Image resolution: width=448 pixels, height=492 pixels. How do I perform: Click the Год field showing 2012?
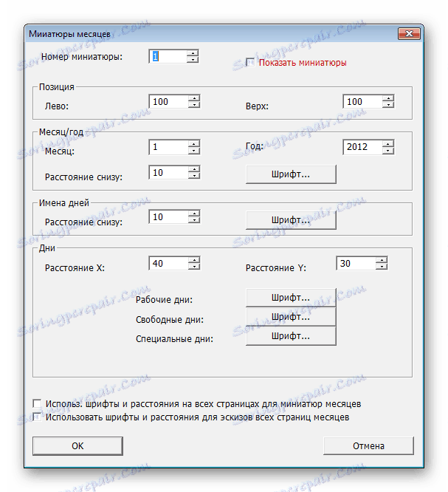click(x=362, y=147)
